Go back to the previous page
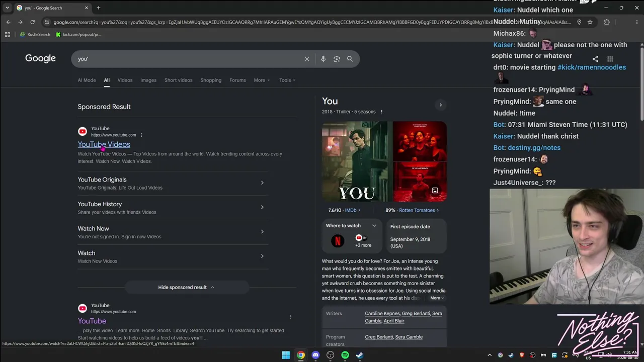Viewport: 644px width, 362px height. point(8,22)
